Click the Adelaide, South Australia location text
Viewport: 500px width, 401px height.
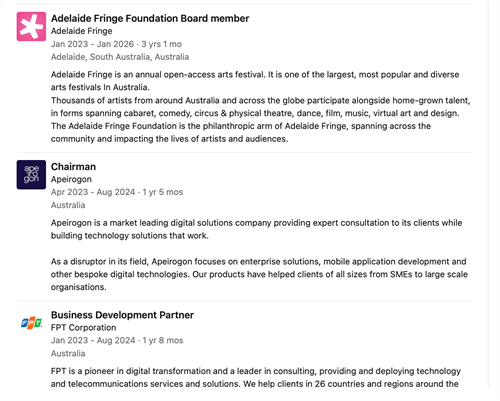[120, 57]
